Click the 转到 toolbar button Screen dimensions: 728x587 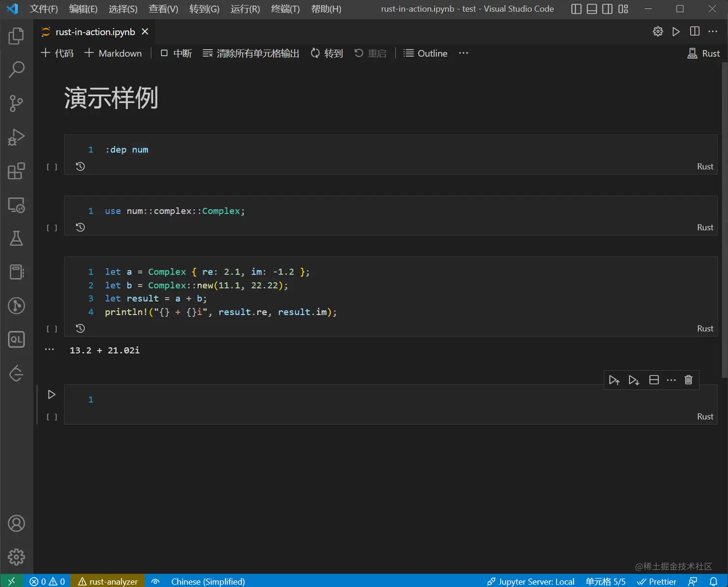click(x=327, y=53)
